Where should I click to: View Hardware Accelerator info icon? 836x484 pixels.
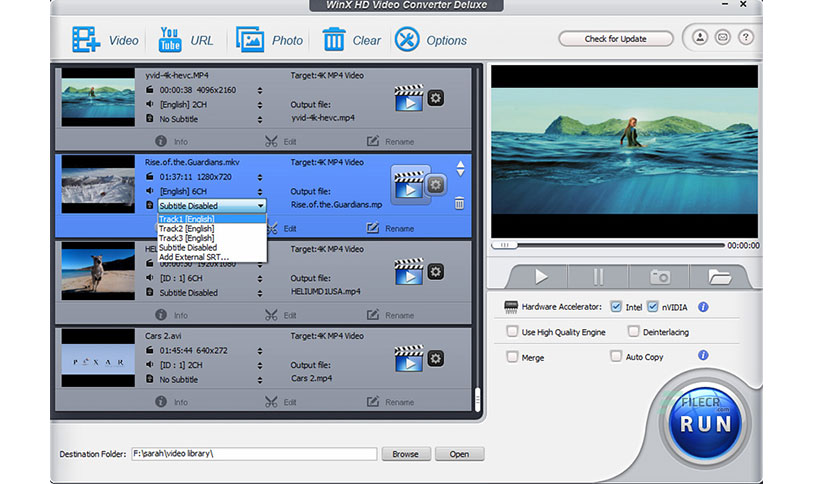[703, 307]
